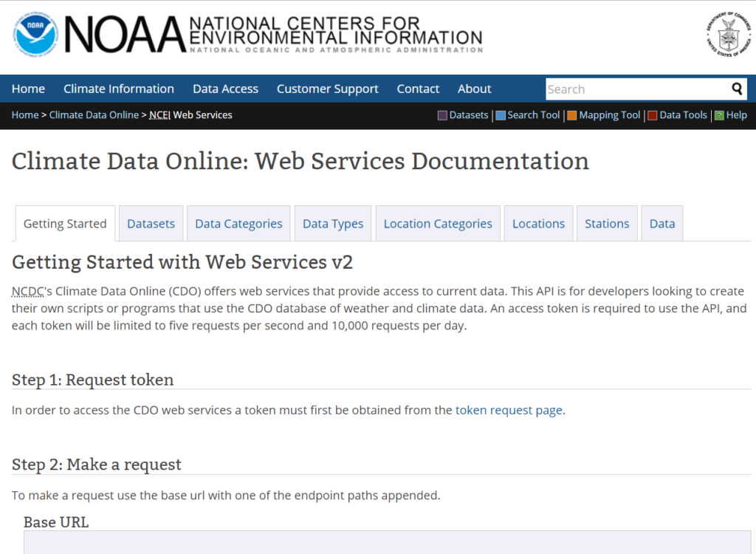
Task: Open the Data Access menu
Action: click(225, 89)
